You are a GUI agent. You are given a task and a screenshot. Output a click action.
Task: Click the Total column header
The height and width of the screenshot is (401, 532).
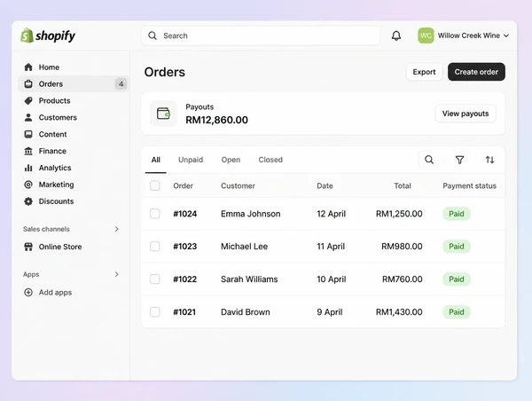403,185
